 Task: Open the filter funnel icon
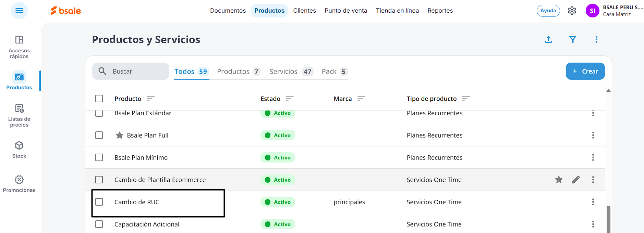[x=572, y=39]
